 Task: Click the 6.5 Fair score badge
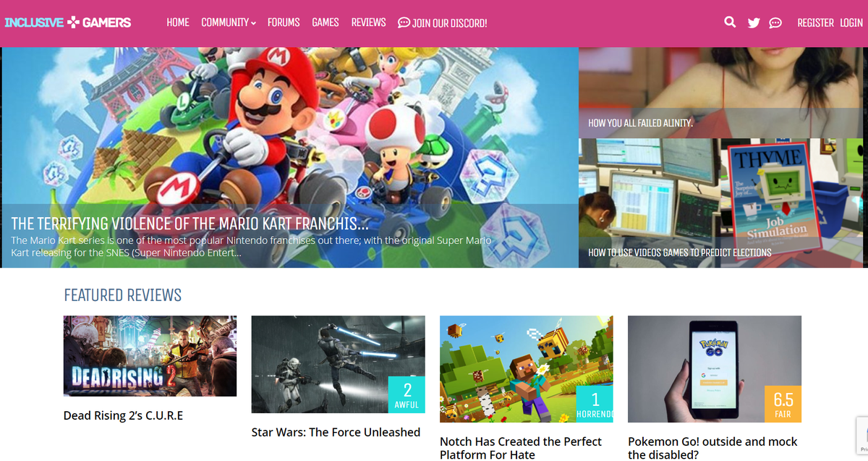click(x=783, y=404)
